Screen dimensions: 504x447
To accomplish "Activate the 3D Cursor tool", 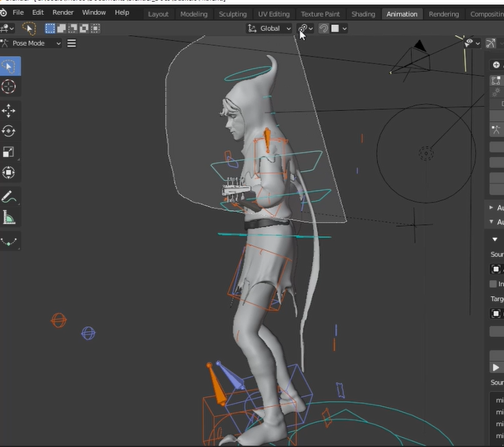I will pos(9,87).
